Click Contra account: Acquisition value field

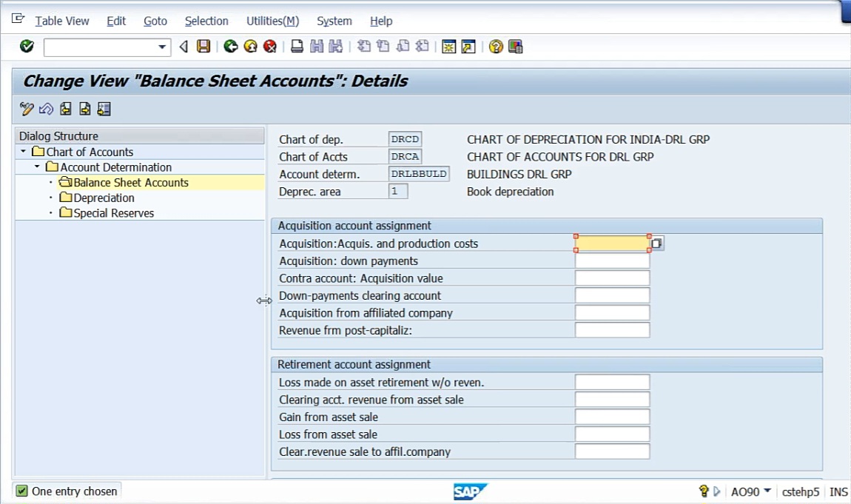coord(612,278)
